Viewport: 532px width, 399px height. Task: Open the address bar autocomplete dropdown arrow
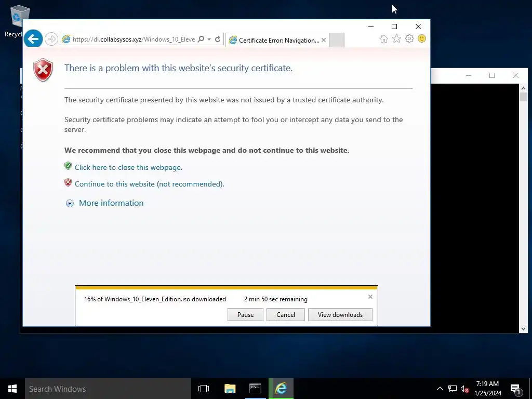tap(209, 39)
